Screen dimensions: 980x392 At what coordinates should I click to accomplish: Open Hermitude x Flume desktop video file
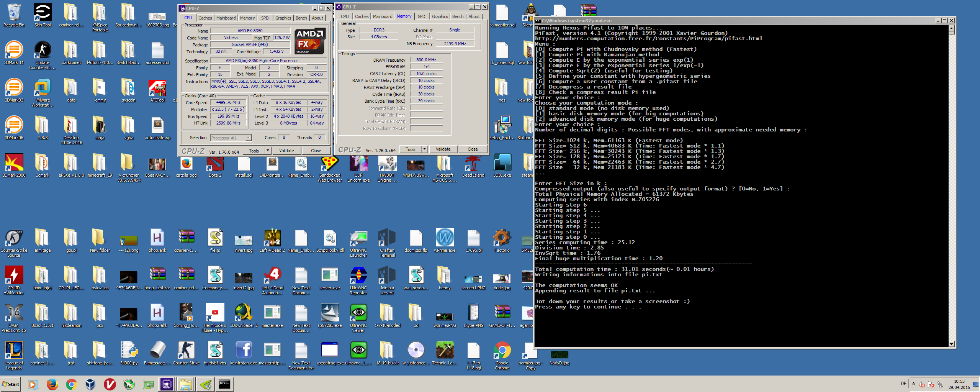215,318
